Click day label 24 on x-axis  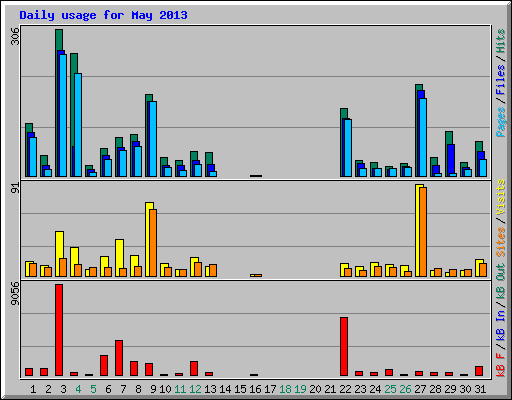[x=375, y=389]
